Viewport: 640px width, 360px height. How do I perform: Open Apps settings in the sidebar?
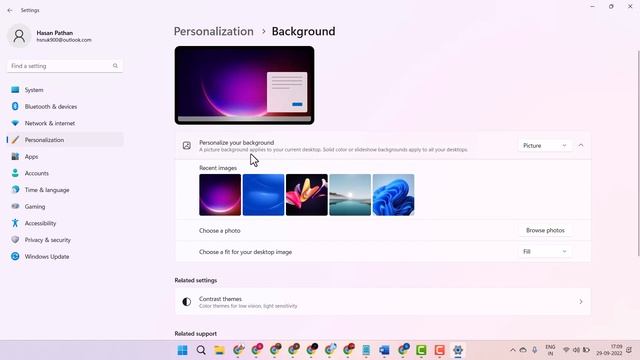click(x=64, y=157)
